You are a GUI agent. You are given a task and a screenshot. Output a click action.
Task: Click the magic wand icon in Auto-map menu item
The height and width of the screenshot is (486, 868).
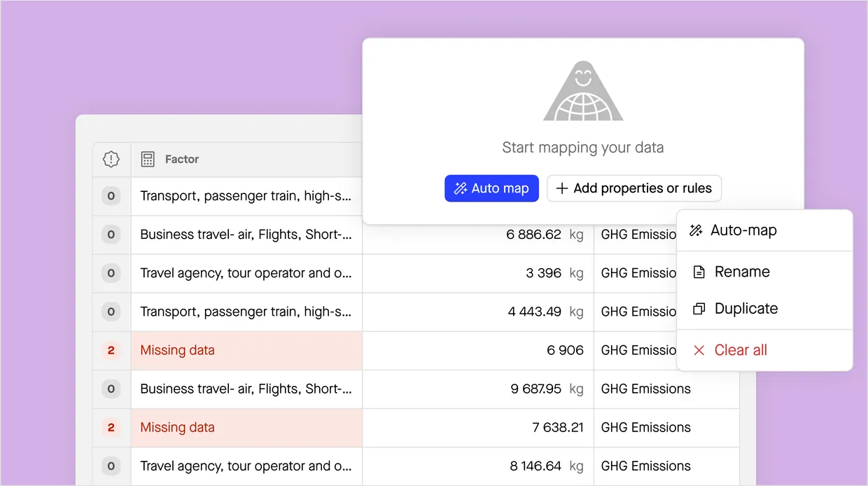coord(696,230)
